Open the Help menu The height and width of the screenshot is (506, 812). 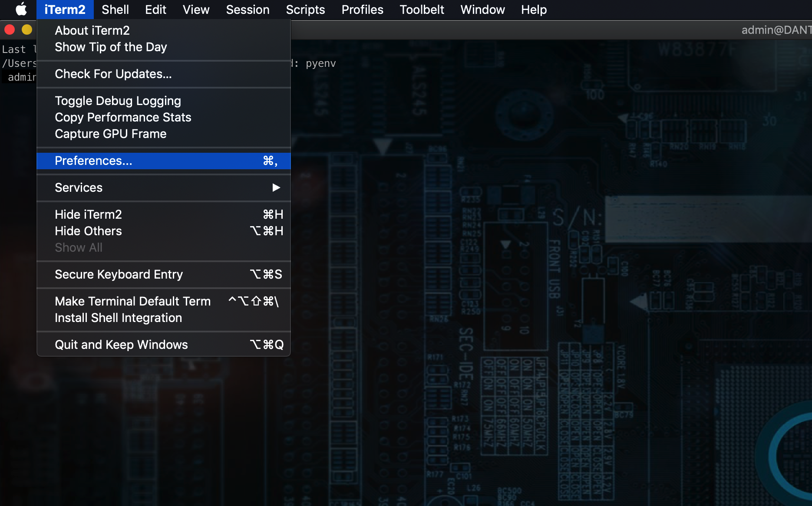[534, 10]
